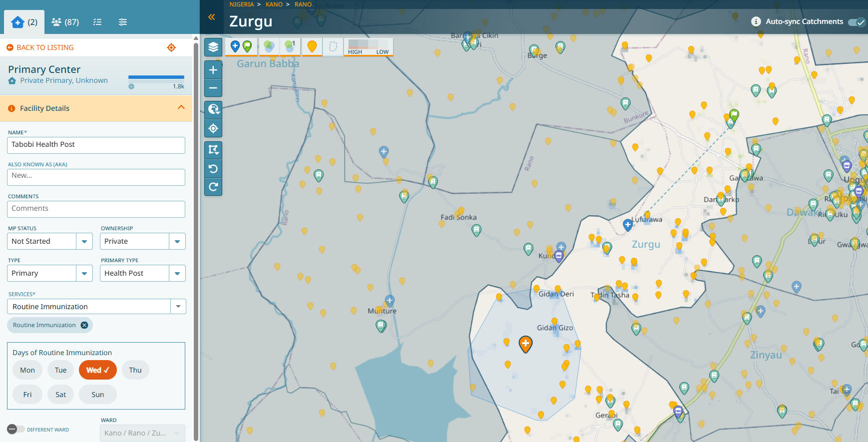Click the teal marker near Fadi Sonka
The height and width of the screenshot is (442, 868).
coord(476,230)
